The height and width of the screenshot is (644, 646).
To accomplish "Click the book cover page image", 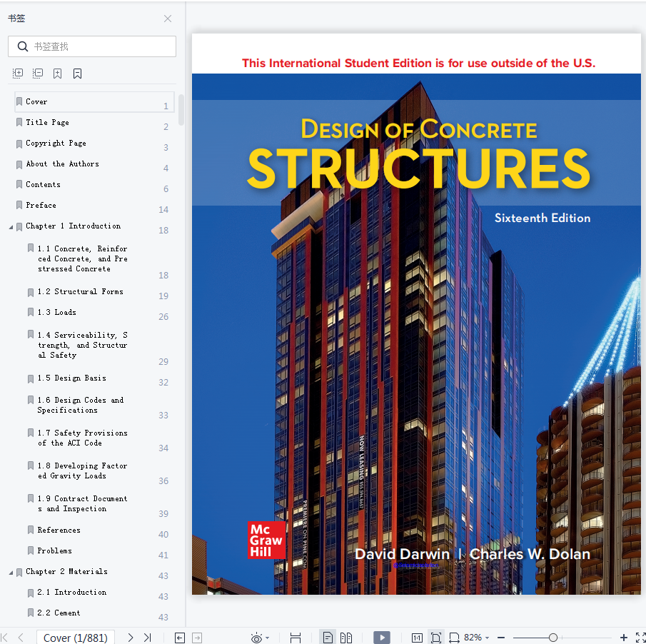I will [x=416, y=314].
